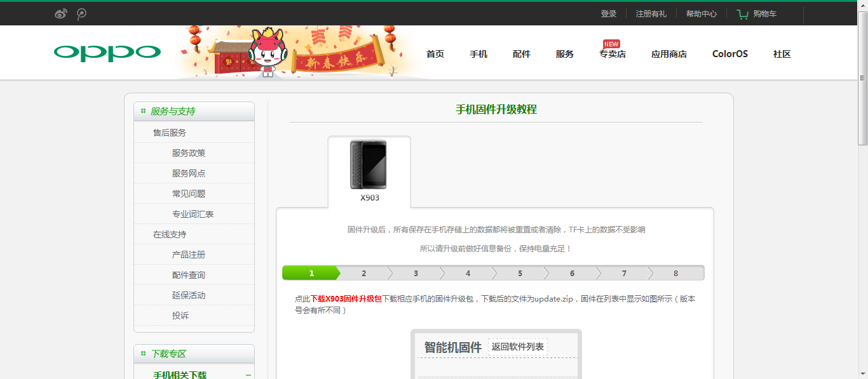Screen dimensions: 868x379
Task: Jump to step 8 of the tutorial
Action: pyautogui.click(x=676, y=273)
